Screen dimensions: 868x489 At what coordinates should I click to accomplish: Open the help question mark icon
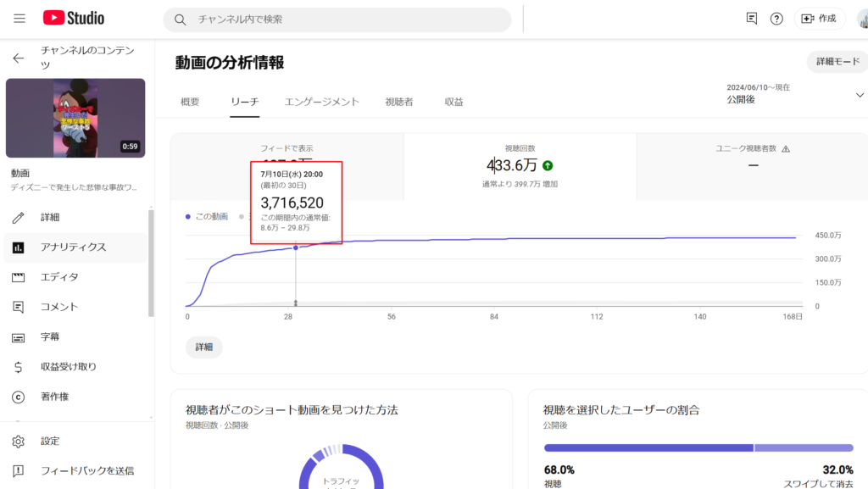click(776, 19)
